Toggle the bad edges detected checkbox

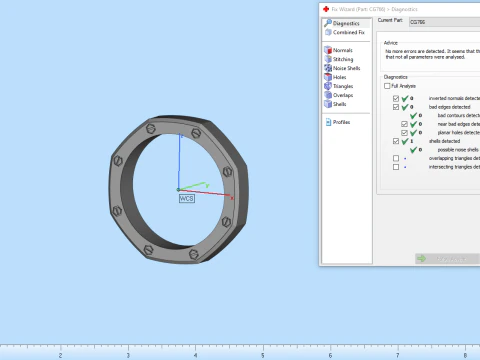[396, 107]
